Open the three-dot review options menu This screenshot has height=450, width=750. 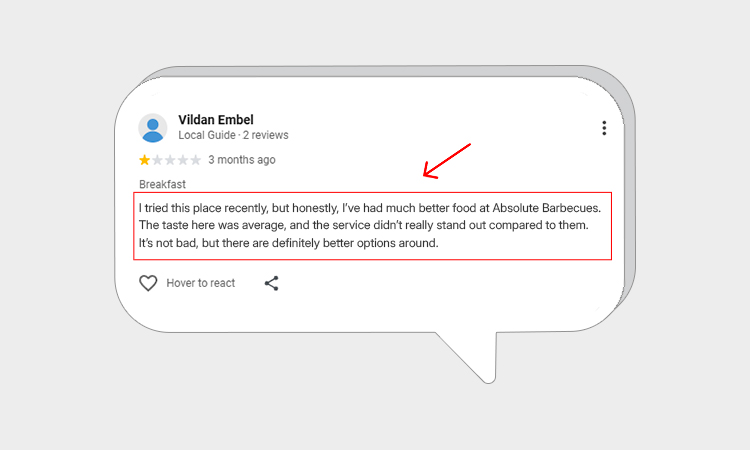(x=604, y=128)
